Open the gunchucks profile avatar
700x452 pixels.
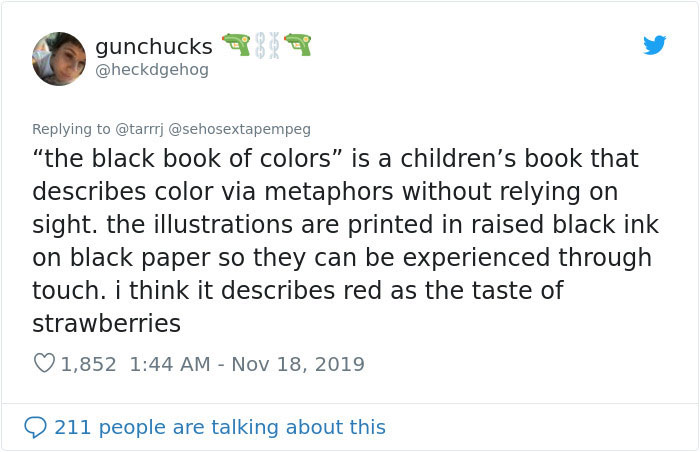(x=59, y=58)
